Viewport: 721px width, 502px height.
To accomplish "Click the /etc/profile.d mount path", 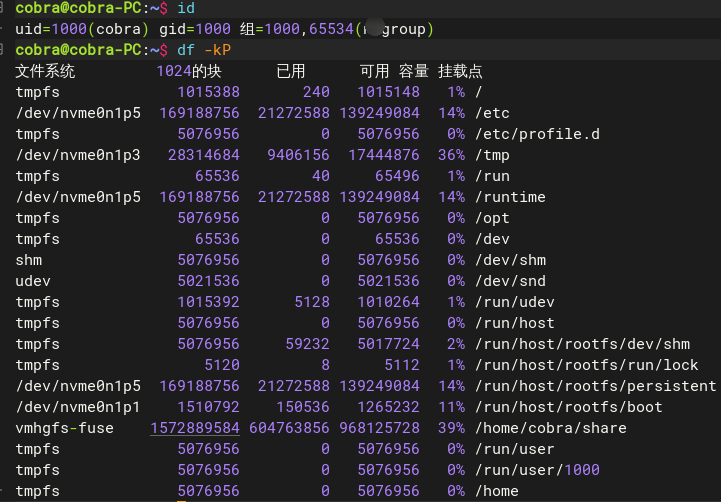I will click(538, 134).
